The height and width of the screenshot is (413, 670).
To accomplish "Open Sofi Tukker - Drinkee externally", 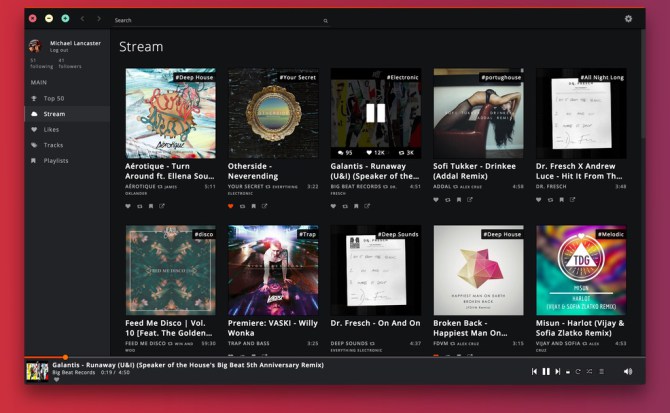I will click(470, 199).
